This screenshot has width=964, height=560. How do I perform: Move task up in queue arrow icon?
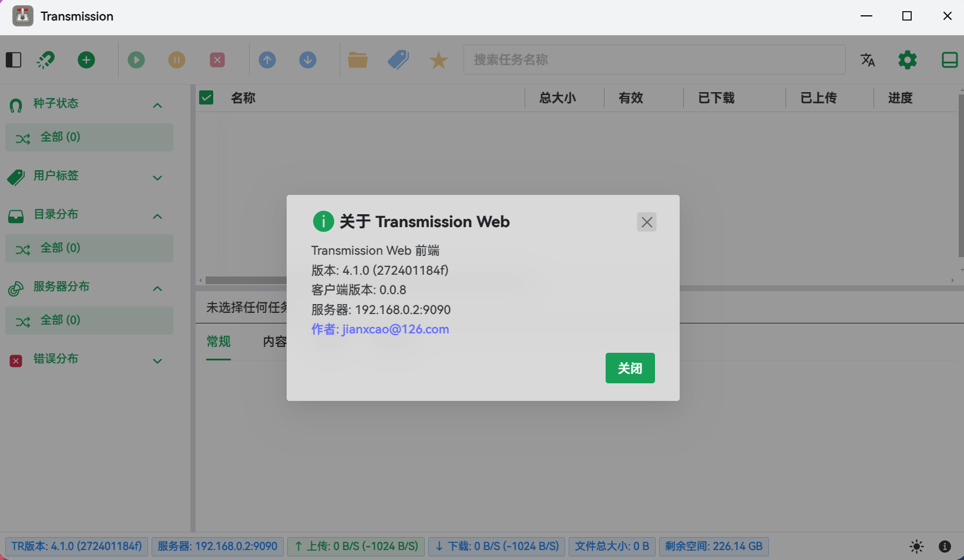click(x=267, y=60)
